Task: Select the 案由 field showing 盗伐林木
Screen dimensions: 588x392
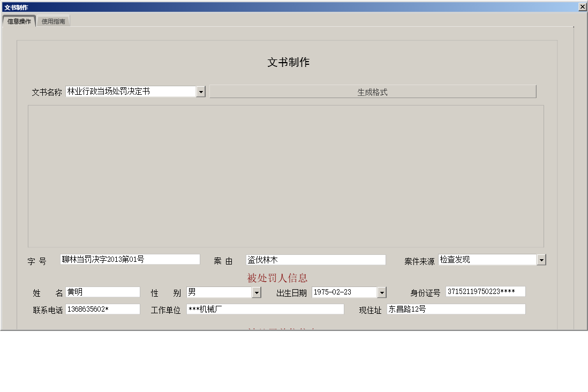Action: click(316, 259)
